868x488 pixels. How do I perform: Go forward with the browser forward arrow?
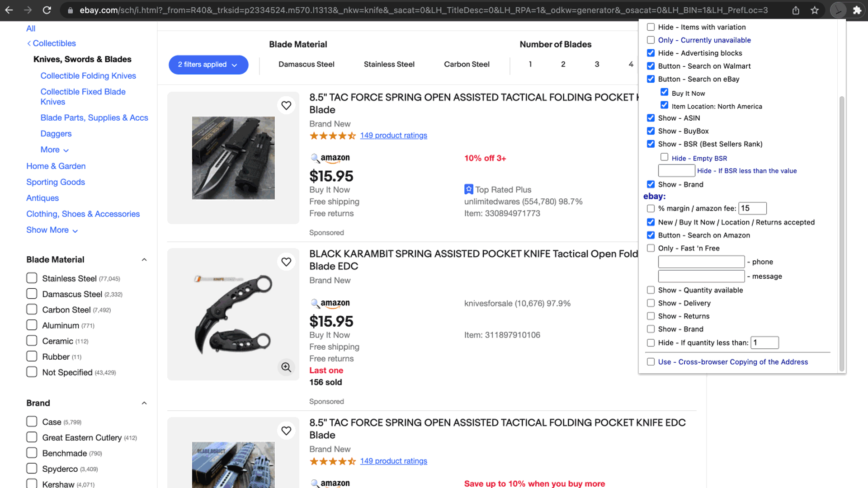(28, 10)
